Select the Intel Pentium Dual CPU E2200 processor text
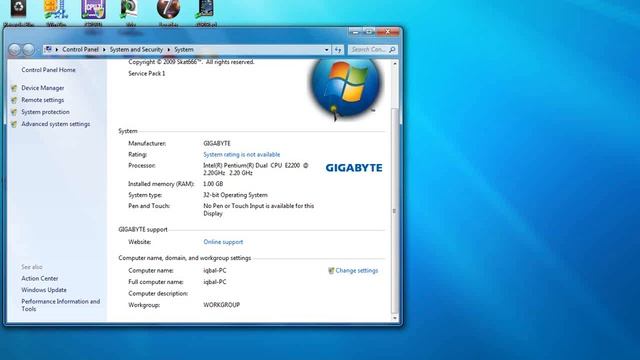Image resolution: width=640 pixels, height=360 pixels. coord(256,169)
